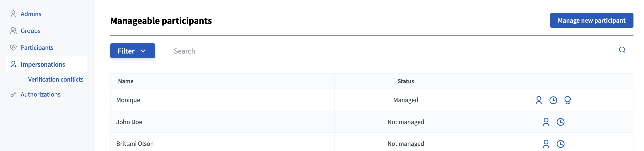This screenshot has width=644, height=151.
Task: Click the Status column header
Action: (405, 81)
